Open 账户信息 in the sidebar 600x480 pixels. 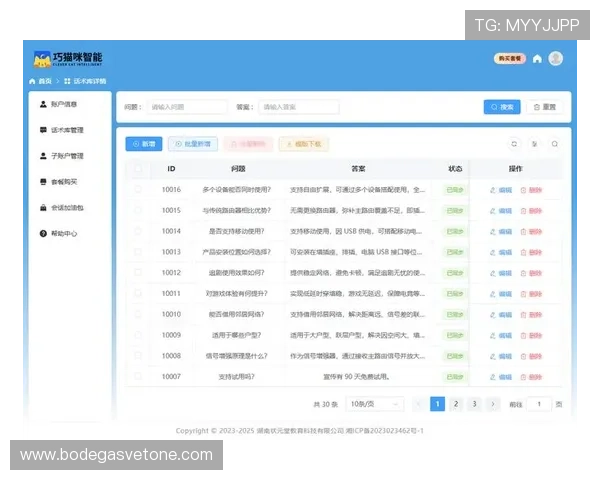point(59,104)
